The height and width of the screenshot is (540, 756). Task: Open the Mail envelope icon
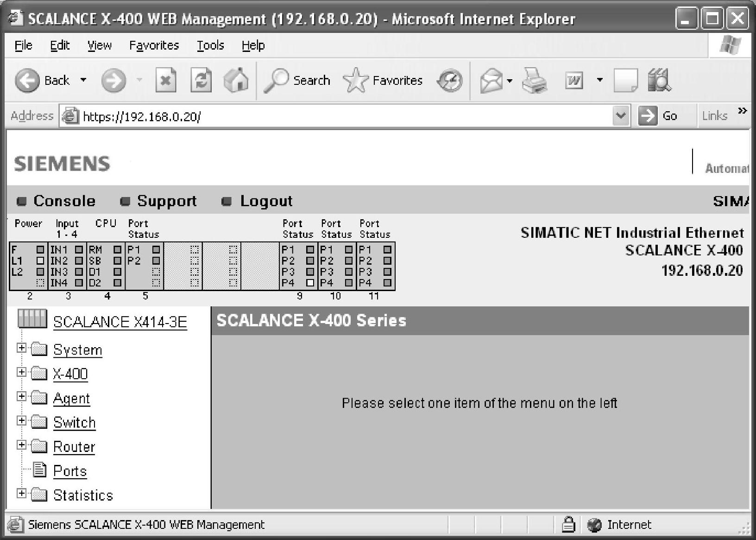[x=491, y=81]
